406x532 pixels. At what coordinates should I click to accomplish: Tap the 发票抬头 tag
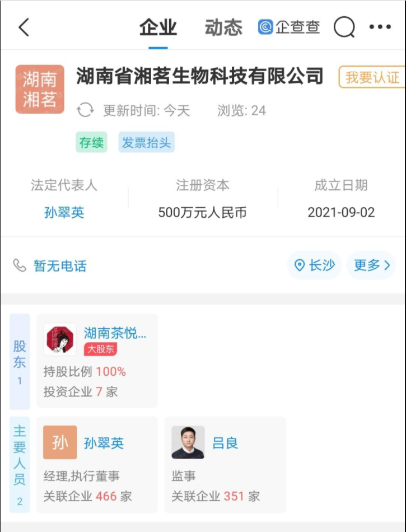[147, 143]
